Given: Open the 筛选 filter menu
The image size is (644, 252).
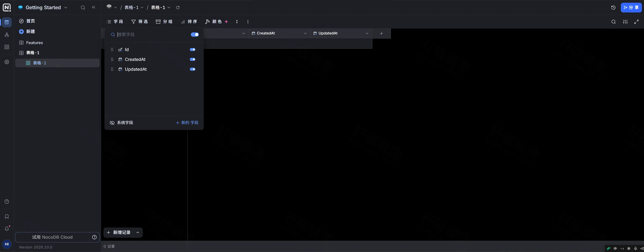Looking at the screenshot, I should [139, 22].
